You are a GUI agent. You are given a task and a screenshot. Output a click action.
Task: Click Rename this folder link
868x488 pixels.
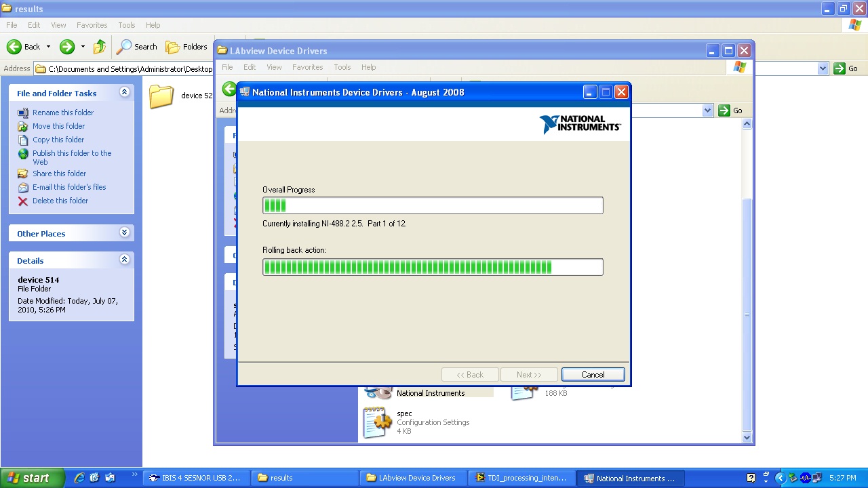click(63, 113)
